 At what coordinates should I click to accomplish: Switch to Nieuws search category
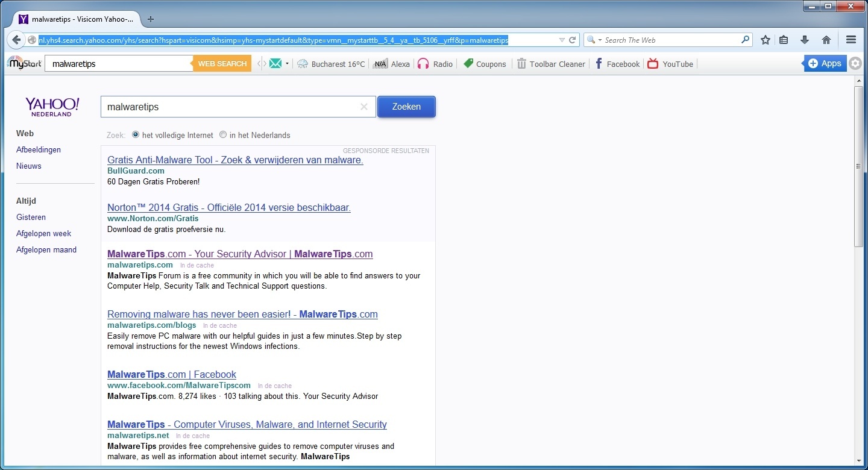point(29,166)
